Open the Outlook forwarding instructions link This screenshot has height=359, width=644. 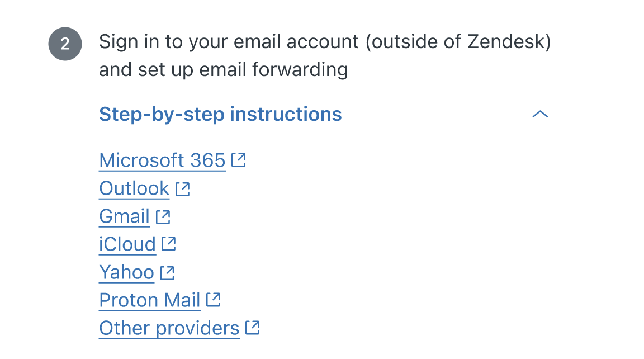(134, 188)
